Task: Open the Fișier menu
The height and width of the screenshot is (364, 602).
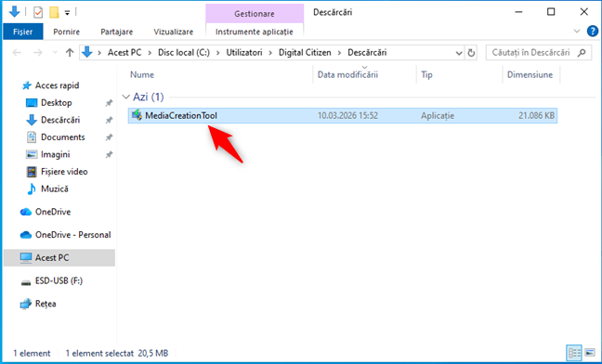Action: tap(23, 32)
